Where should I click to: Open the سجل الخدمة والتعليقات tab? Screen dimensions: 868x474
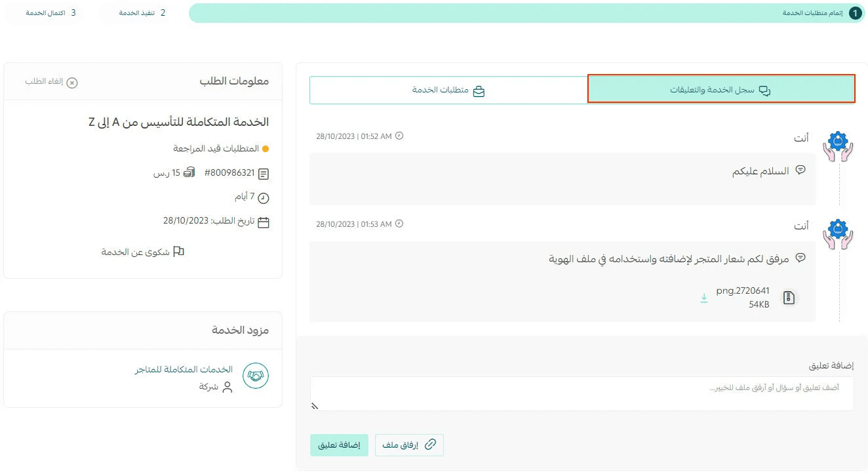click(x=720, y=89)
